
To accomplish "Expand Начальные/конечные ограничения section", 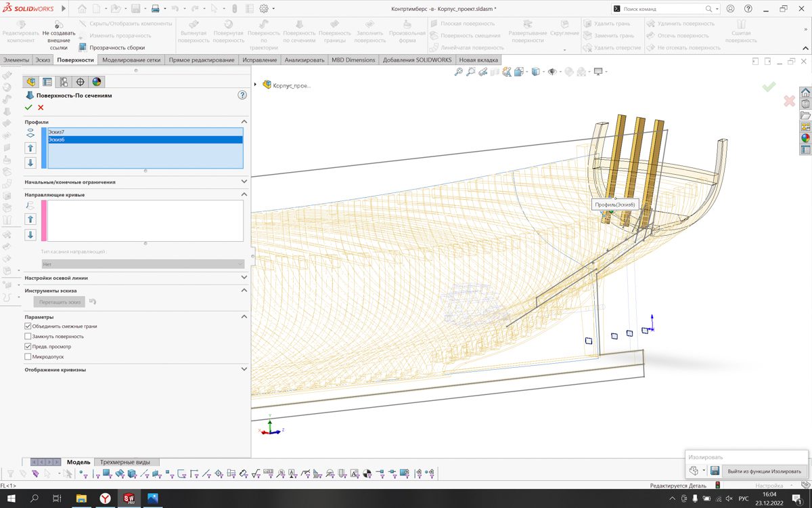I will tap(244, 182).
